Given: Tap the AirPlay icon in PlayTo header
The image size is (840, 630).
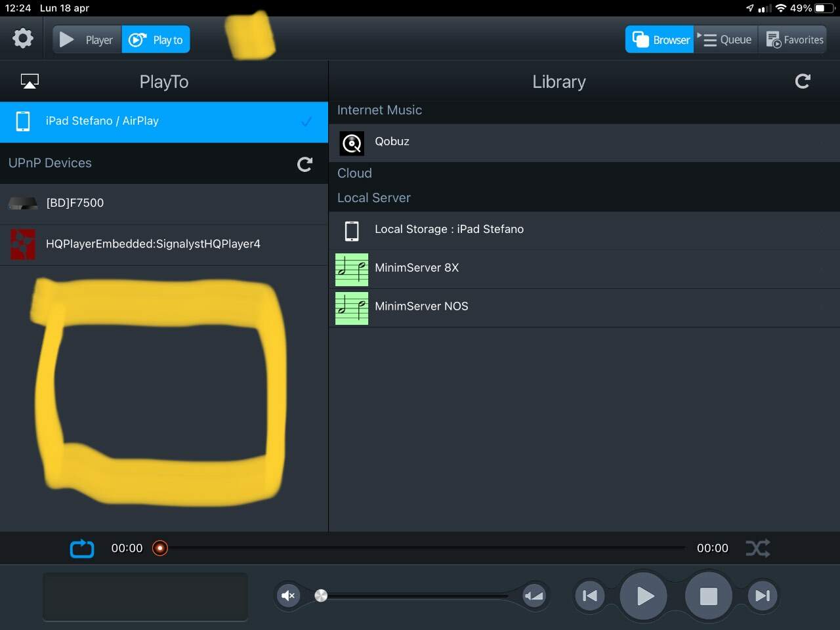Looking at the screenshot, I should pos(30,81).
